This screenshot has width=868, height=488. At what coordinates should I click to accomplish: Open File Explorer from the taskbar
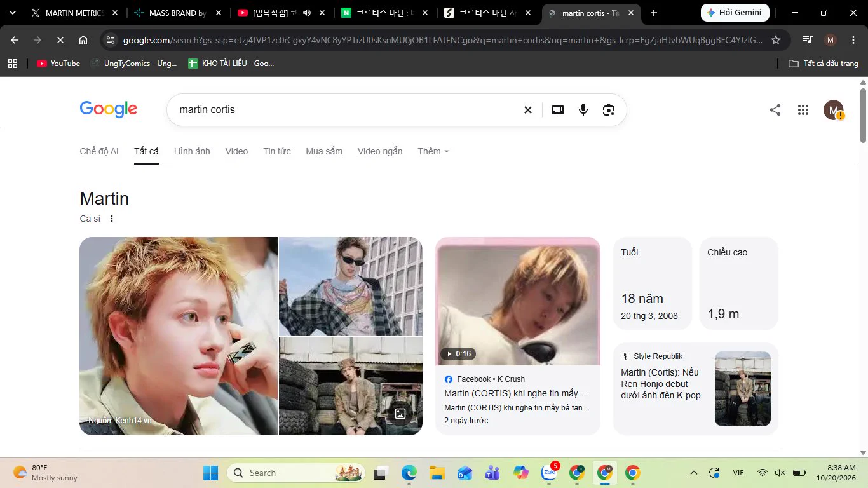click(x=437, y=473)
